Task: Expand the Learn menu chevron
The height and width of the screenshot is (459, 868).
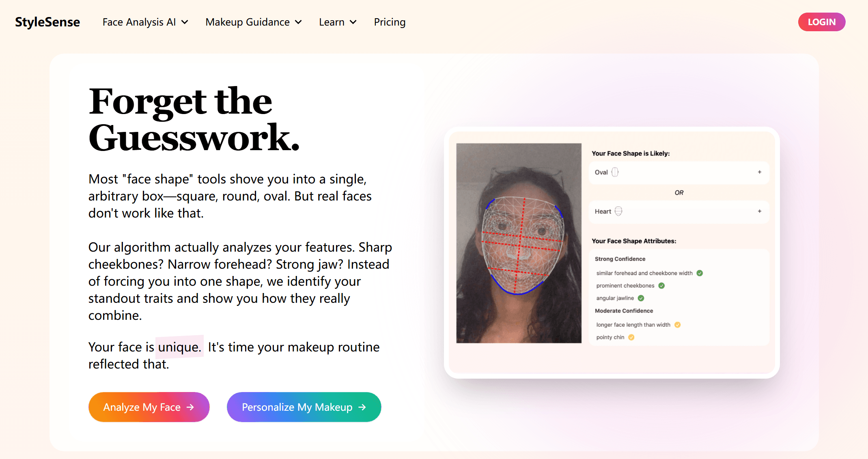Action: pyautogui.click(x=353, y=22)
